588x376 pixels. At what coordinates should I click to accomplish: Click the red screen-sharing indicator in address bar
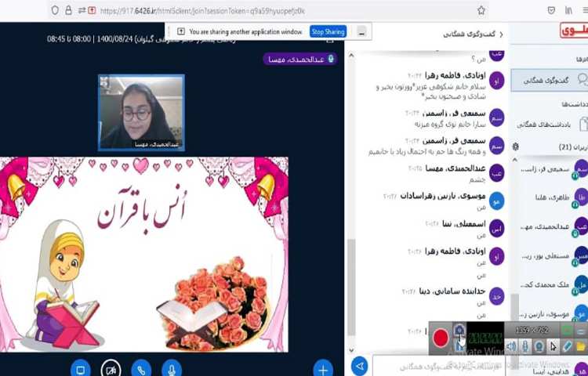pyautogui.click(x=92, y=11)
